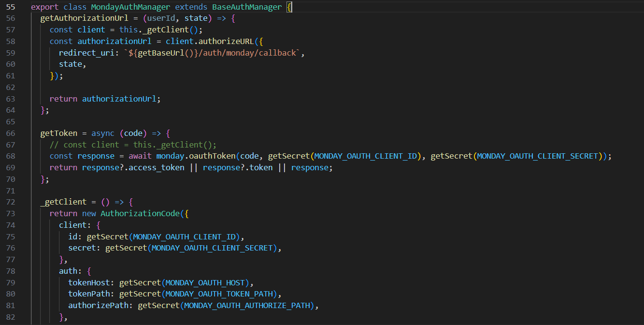644x325 pixels.
Task: Click the code parameter in getToken signature
Action: point(133,133)
